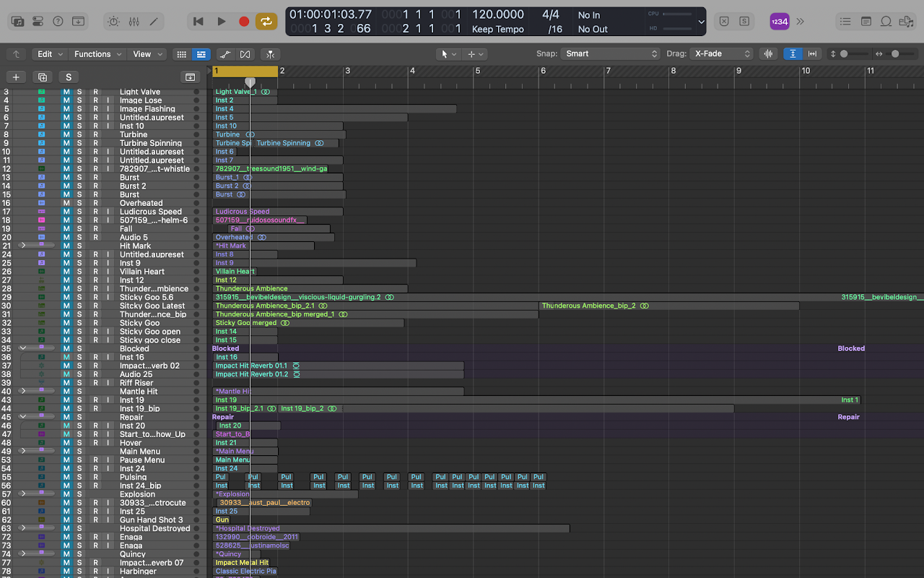Select the Hospital Destroyed region
The height and width of the screenshot is (578, 924).
click(391, 529)
